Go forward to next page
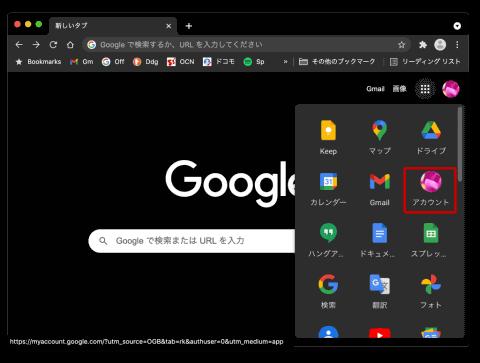 (36, 45)
